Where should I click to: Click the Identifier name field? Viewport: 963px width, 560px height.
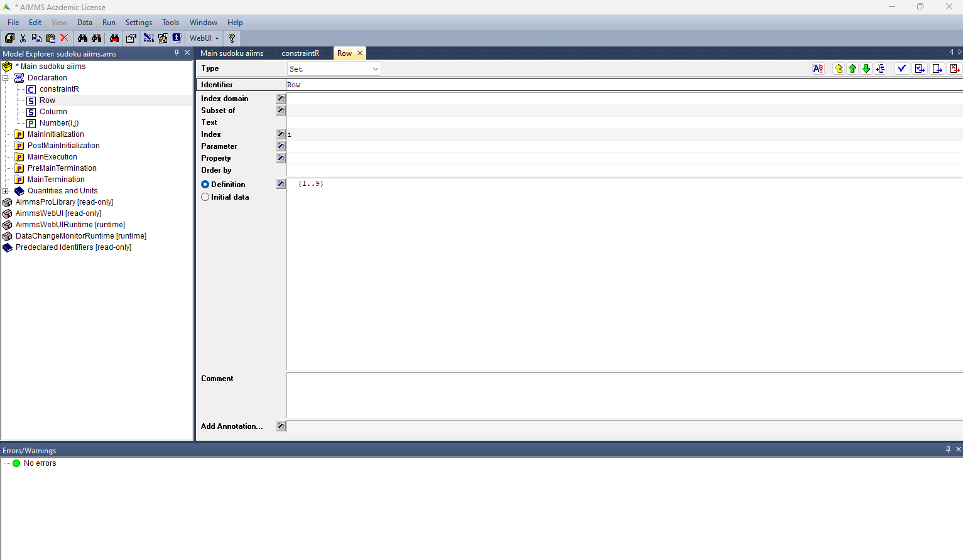coord(624,85)
